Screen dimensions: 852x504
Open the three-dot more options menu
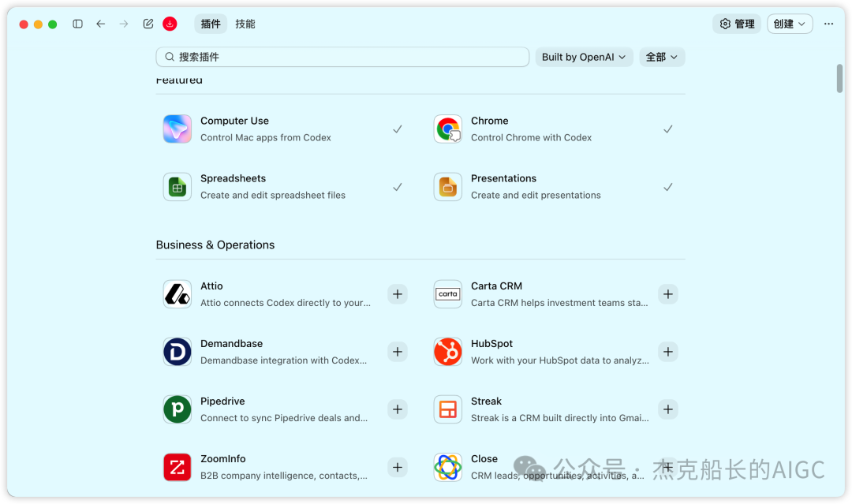pos(828,24)
